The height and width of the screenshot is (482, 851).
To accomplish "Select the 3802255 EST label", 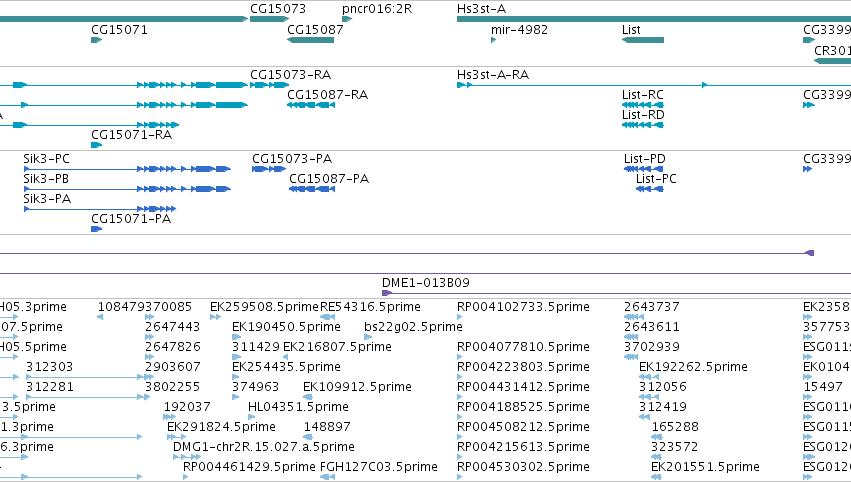I will point(172,387).
